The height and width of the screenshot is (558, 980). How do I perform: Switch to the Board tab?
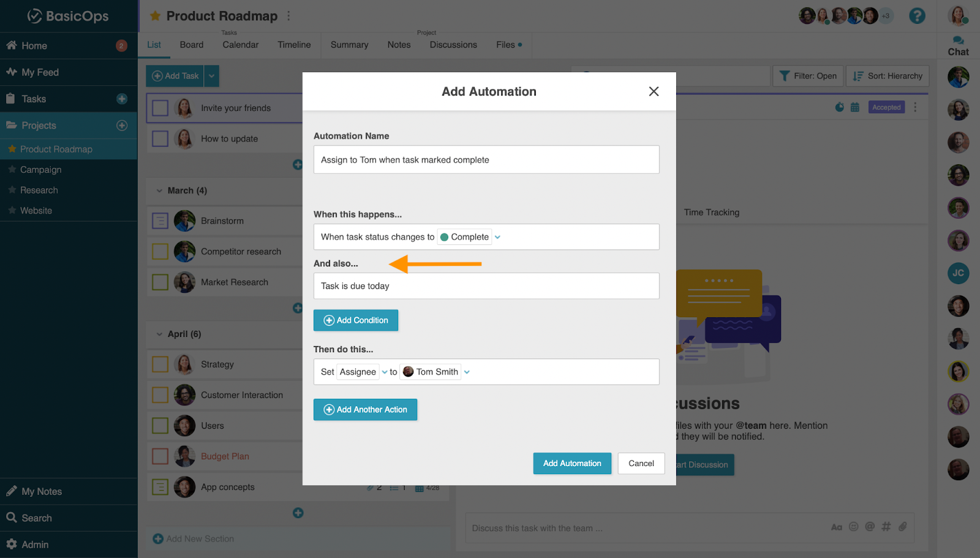[191, 44]
